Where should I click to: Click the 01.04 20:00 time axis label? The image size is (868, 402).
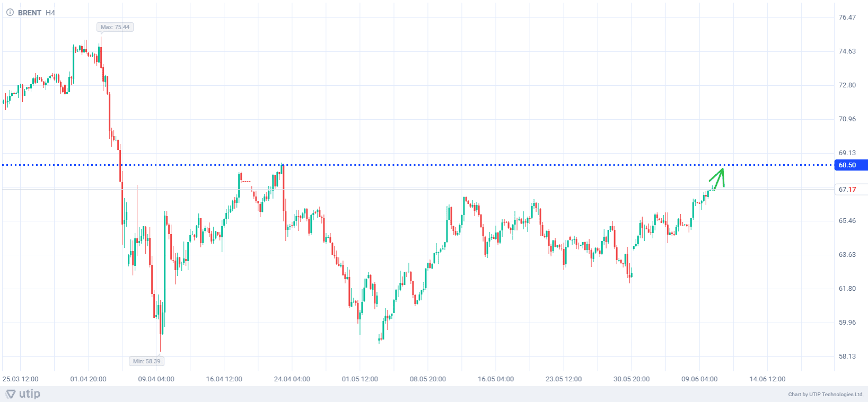pos(88,379)
